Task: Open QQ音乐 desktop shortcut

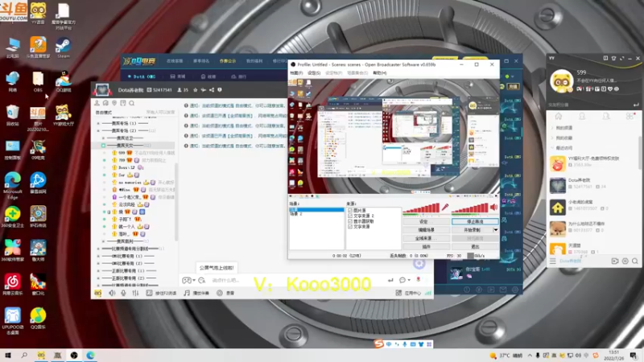Action: coord(38,319)
